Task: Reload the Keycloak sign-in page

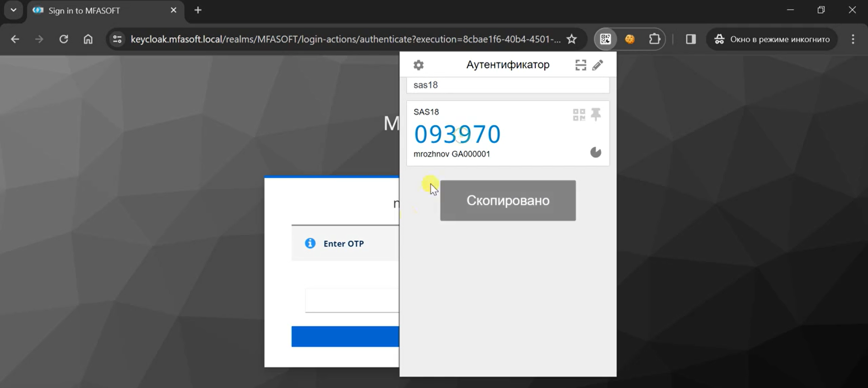Action: point(64,39)
